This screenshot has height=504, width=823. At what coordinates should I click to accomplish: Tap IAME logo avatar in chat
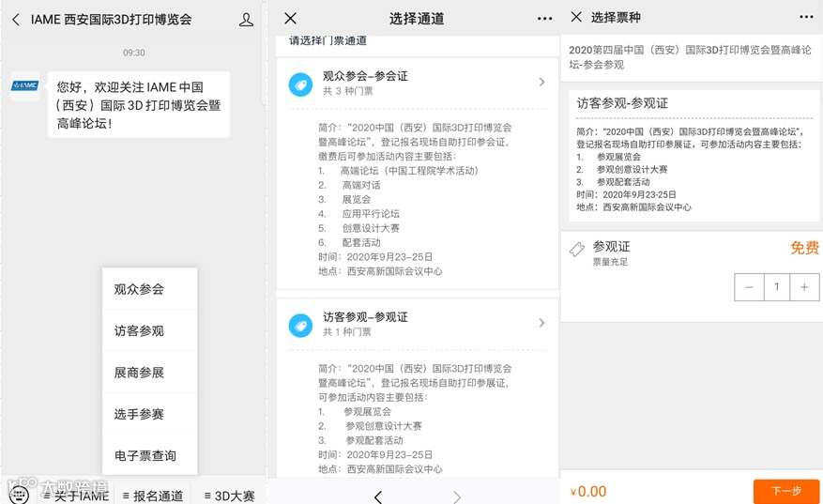pyautogui.click(x=25, y=85)
